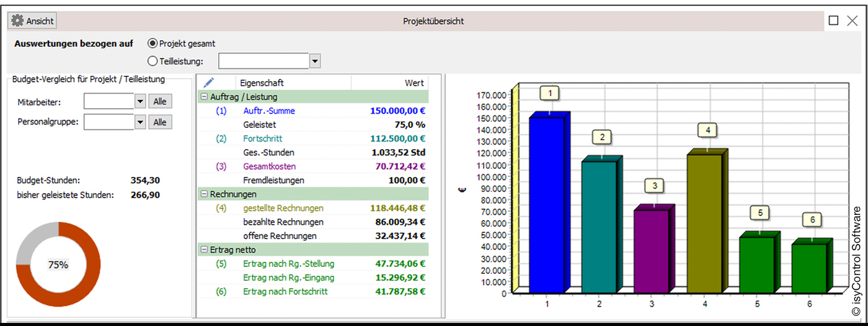The height and width of the screenshot is (326, 868).
Task: Click the teal bar labeled 2 in chart
Action: (598, 227)
